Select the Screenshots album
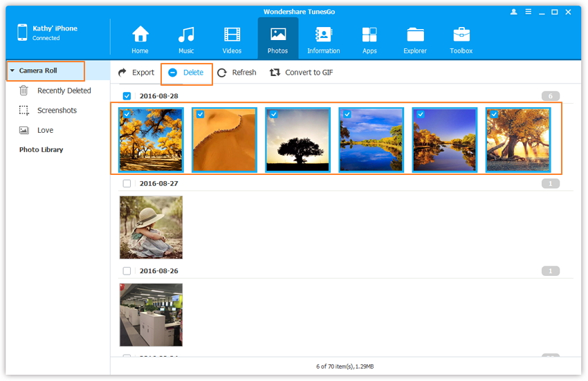This screenshot has height=381, width=588. [x=57, y=111]
